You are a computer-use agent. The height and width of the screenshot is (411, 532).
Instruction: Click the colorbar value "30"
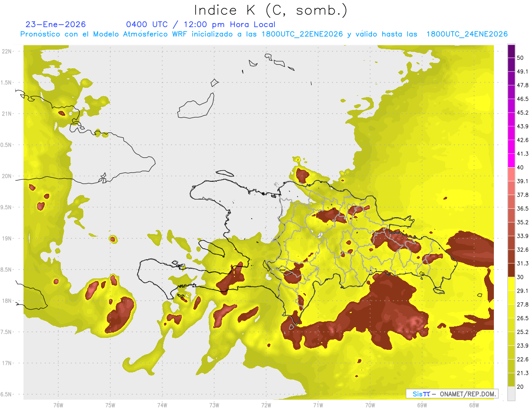pos(520,277)
